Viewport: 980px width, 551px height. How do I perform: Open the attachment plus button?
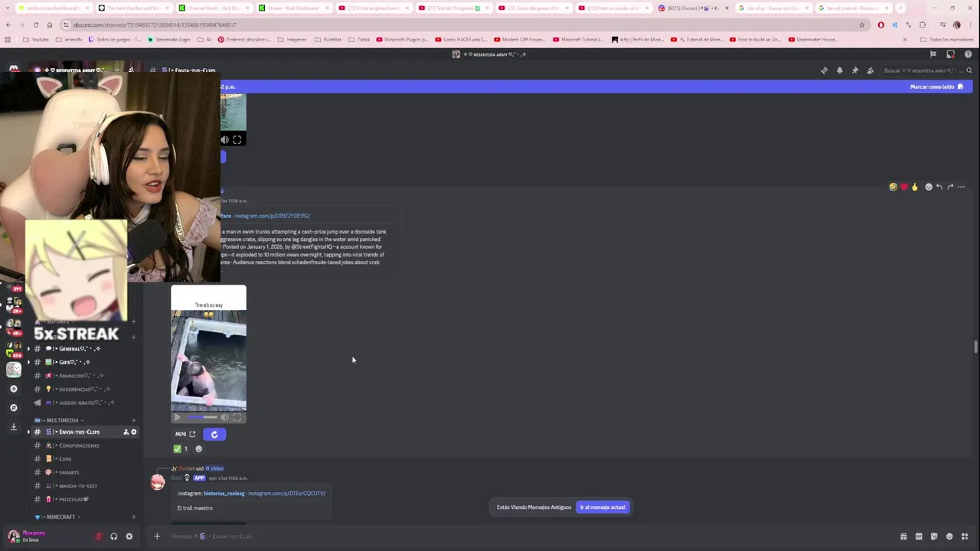pyautogui.click(x=157, y=536)
